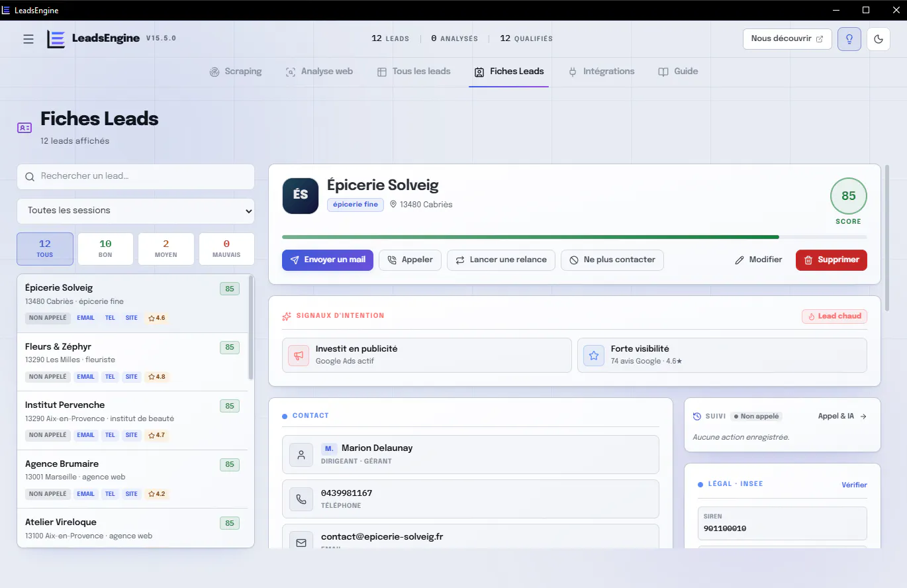Click Ne plus contacter button
Image resolution: width=907 pixels, height=588 pixels.
[x=612, y=260]
